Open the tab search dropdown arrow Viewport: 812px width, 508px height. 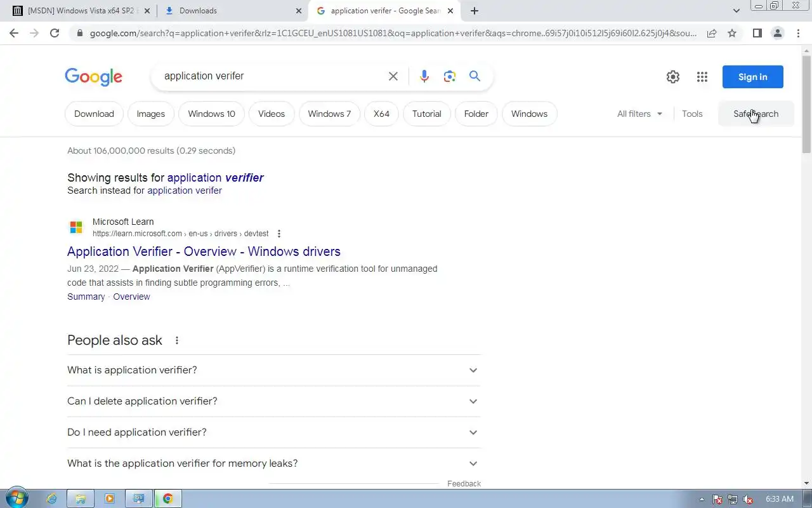pos(736,11)
